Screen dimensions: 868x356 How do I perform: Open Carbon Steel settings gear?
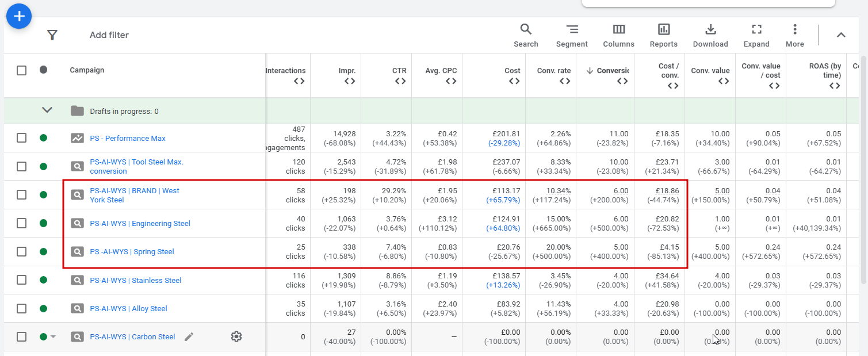(x=236, y=337)
